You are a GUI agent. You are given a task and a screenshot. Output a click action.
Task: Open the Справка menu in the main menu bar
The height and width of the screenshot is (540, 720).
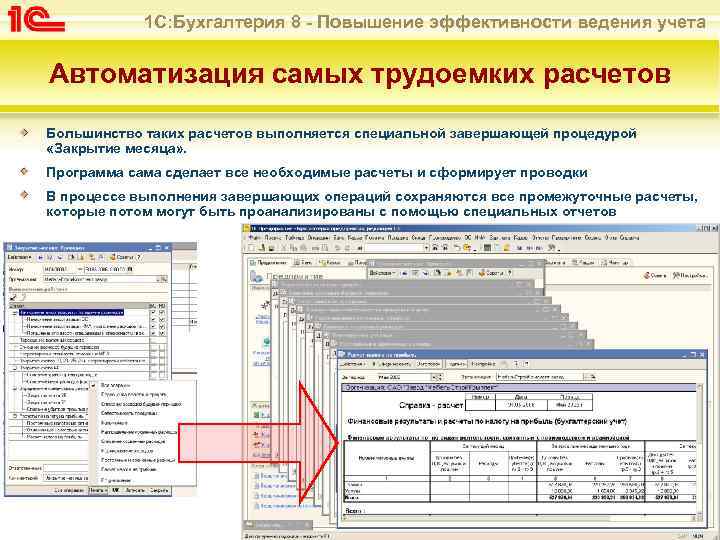pyautogui.click(x=629, y=238)
